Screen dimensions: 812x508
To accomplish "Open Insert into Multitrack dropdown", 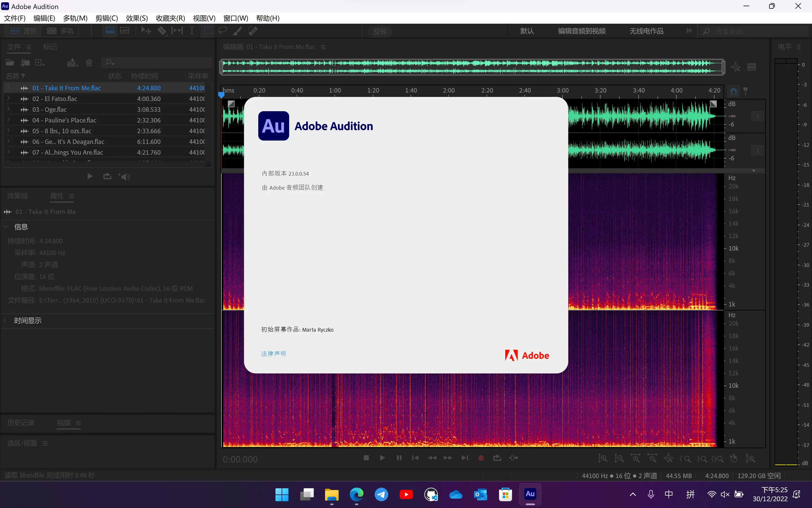I will (72, 62).
